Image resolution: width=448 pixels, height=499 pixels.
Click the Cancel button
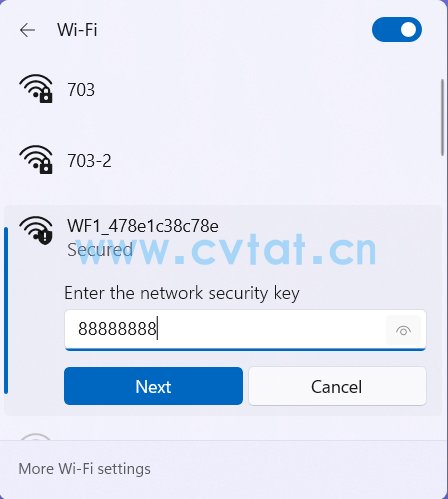337,386
